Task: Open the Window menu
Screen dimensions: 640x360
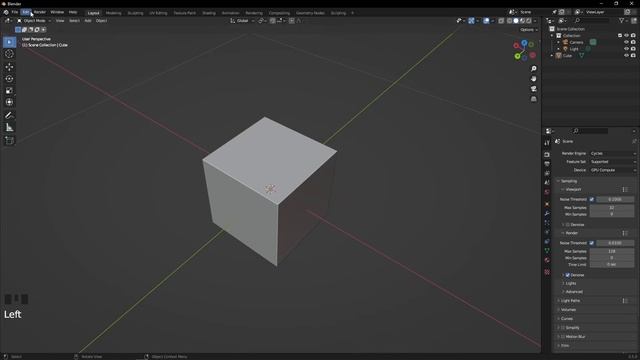Action: [x=57, y=12]
